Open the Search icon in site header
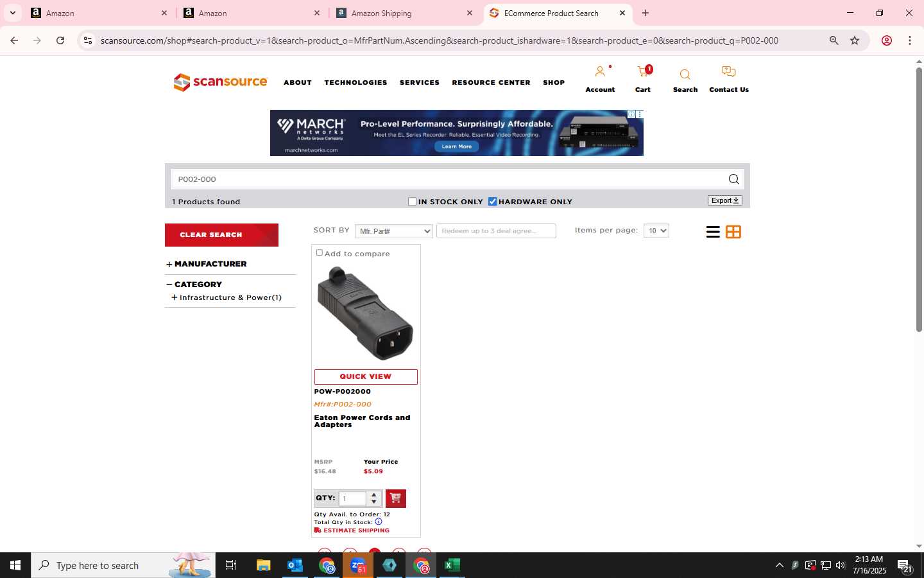This screenshot has height=578, width=924. 685,74
